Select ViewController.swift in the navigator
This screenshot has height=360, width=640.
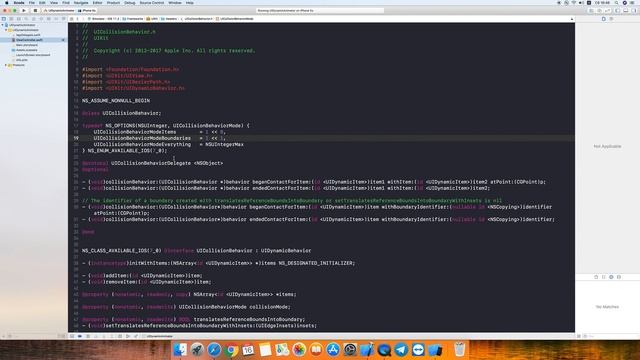coord(29,40)
